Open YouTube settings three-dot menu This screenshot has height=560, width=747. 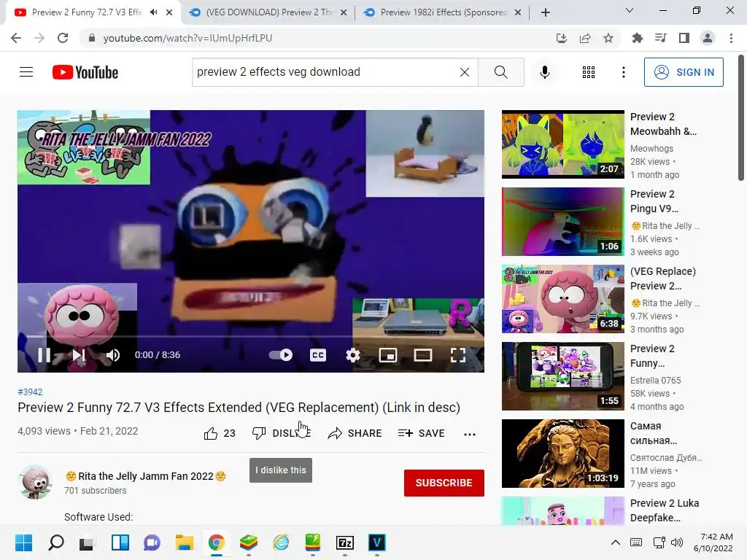623,72
